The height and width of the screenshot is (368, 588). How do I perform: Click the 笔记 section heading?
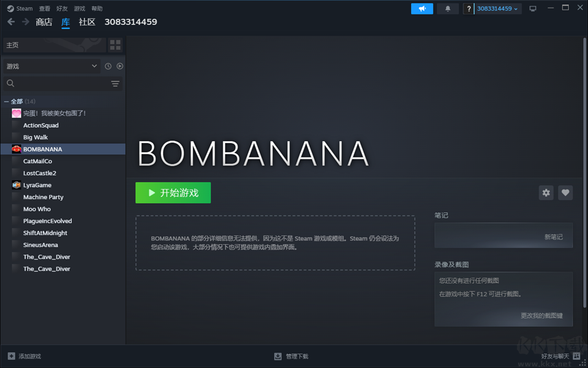point(442,215)
